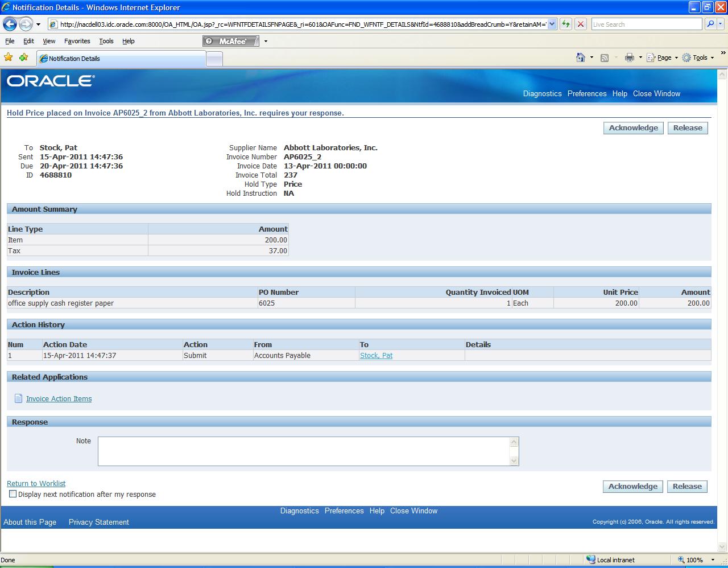Open the recent pages dropdown beside Forward

[38, 24]
